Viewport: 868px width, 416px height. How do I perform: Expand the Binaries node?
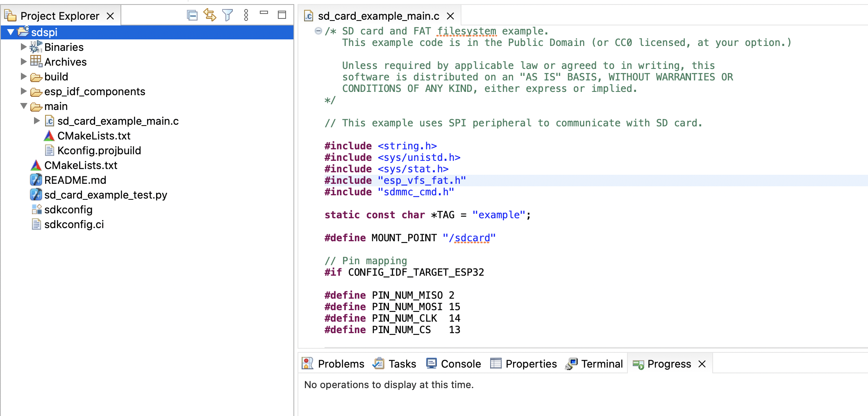click(x=23, y=47)
